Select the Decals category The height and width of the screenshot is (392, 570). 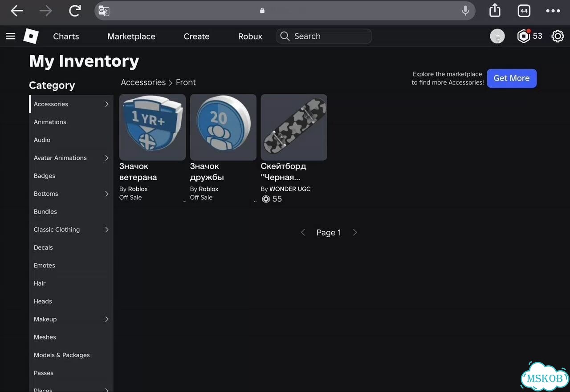coord(43,247)
